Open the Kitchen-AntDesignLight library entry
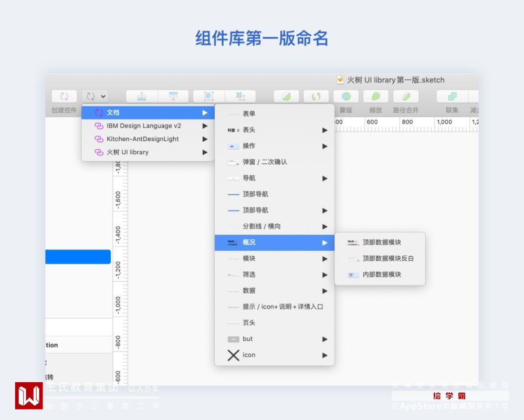This screenshot has height=420, width=524. (x=148, y=139)
